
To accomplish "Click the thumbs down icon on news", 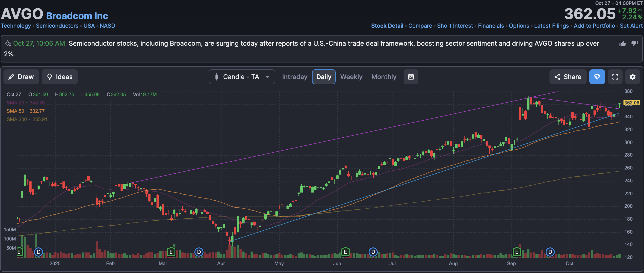I will 635,44.
